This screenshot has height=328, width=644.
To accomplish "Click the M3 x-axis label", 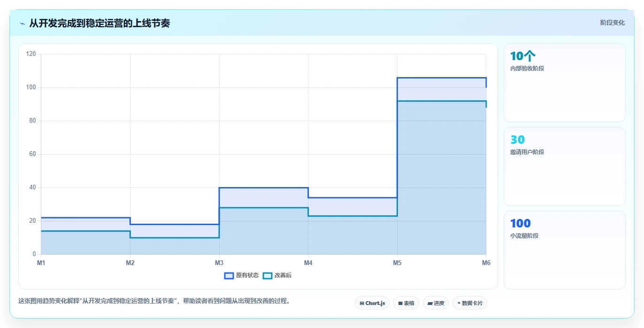I will tap(219, 263).
